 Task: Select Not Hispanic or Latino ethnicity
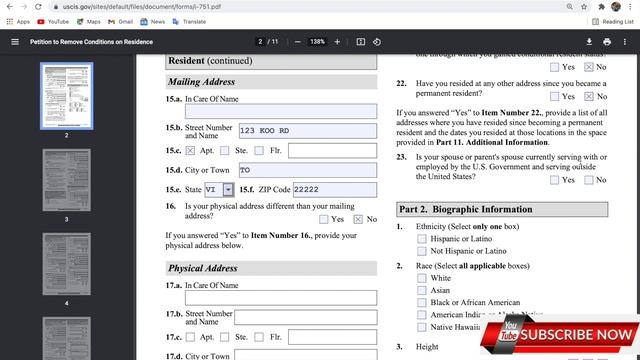coord(422,251)
